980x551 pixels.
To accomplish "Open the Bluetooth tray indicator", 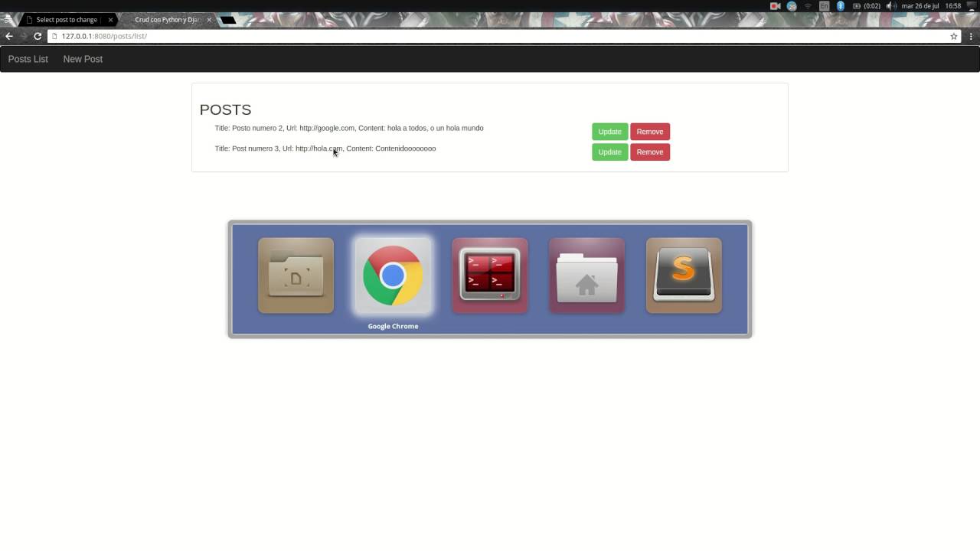I will 840,6.
